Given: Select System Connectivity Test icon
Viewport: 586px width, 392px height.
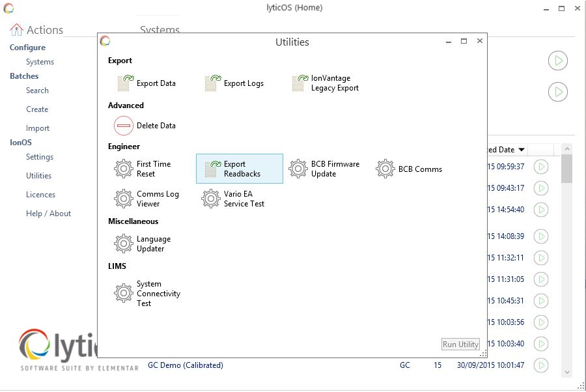Looking at the screenshot, I should click(x=124, y=294).
